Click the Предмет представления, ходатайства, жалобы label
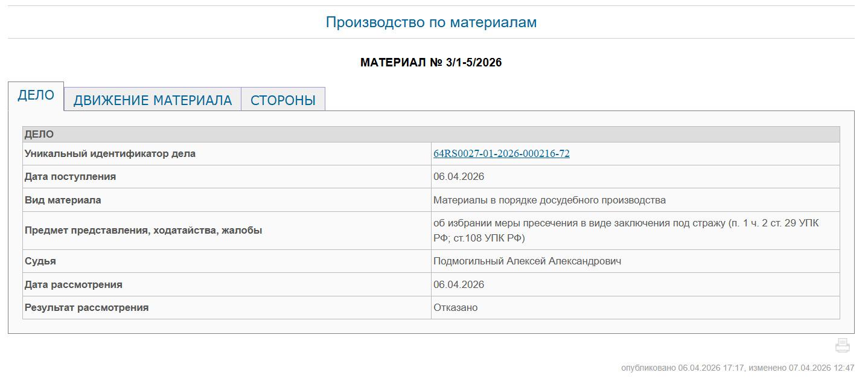The height and width of the screenshot is (390, 868). [x=143, y=231]
